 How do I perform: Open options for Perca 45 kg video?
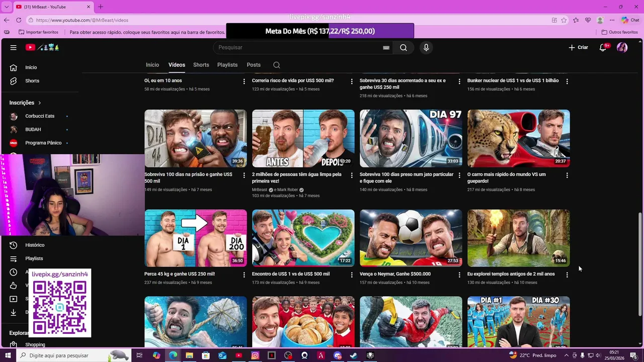click(x=244, y=275)
